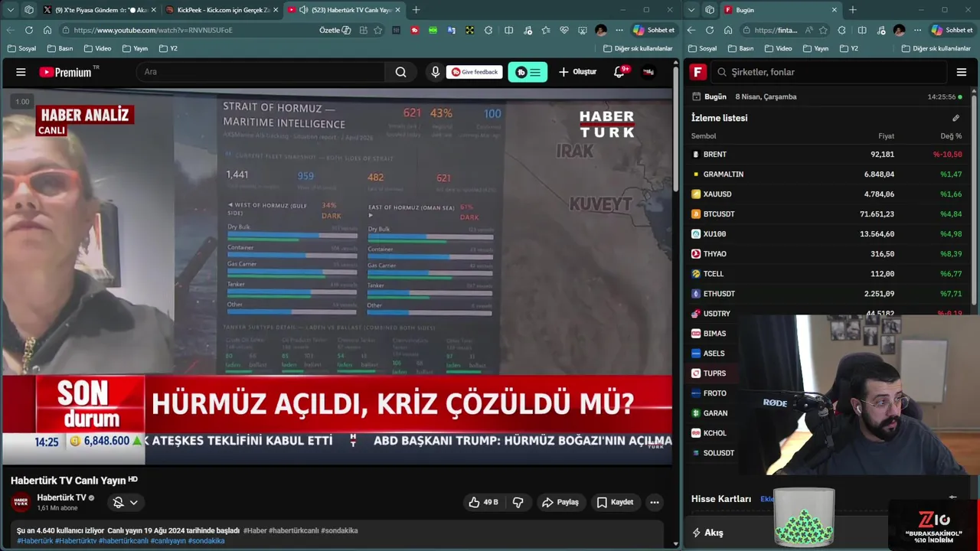This screenshot has width=980, height=551.
Task: Add YouTube page to favorites star
Action: coord(377,30)
